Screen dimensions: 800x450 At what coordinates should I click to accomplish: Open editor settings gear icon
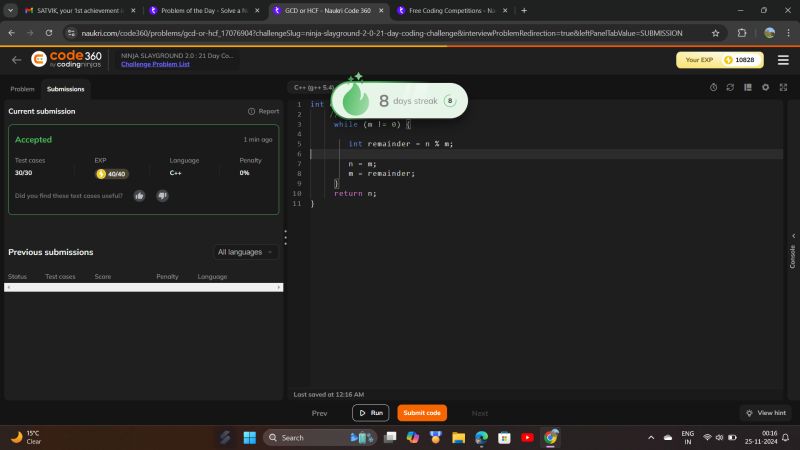765,88
